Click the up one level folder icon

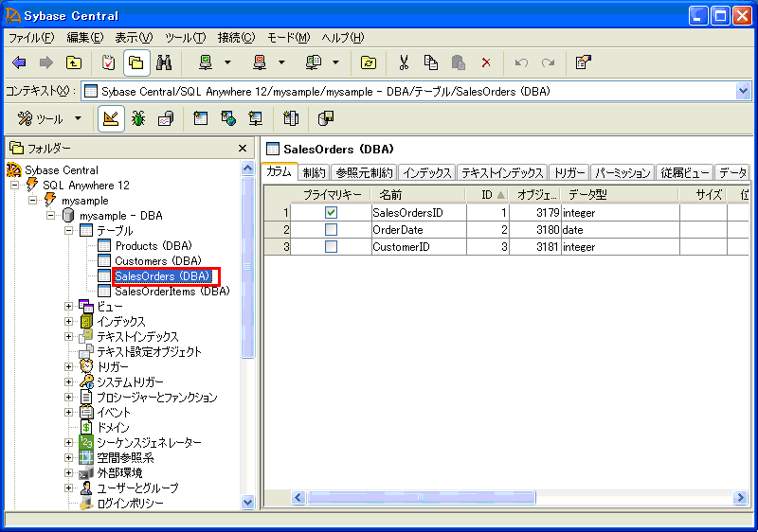(73, 62)
